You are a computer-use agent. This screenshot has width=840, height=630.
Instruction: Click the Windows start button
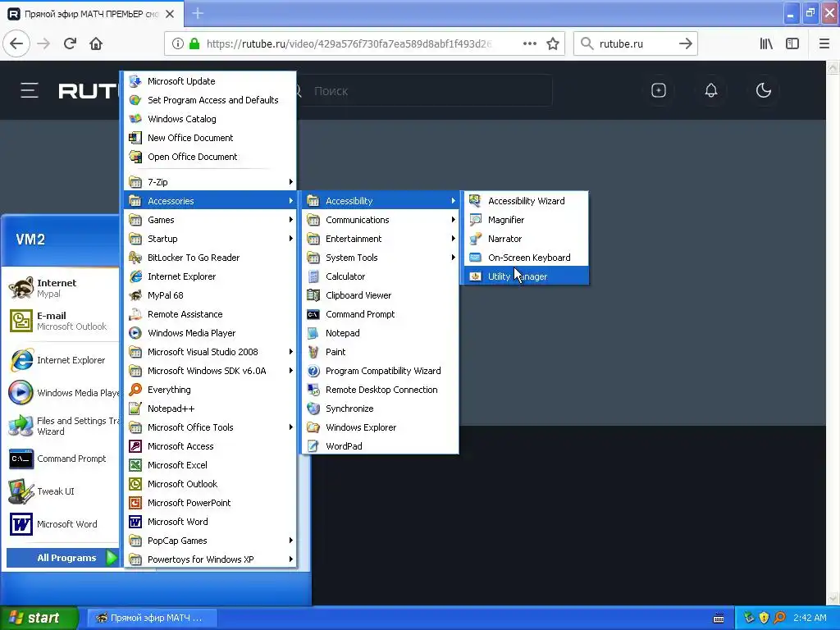39,619
